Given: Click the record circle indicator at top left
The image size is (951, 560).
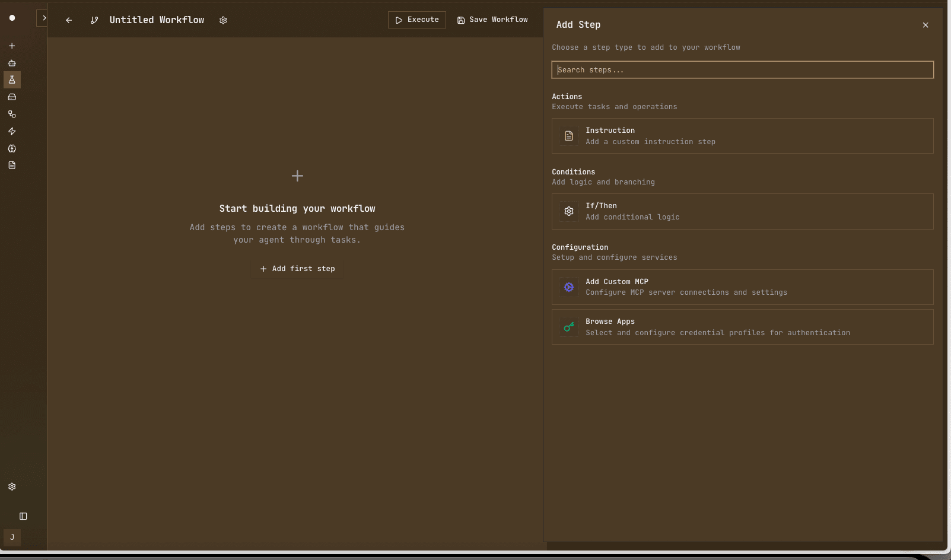Looking at the screenshot, I should click(x=12, y=18).
